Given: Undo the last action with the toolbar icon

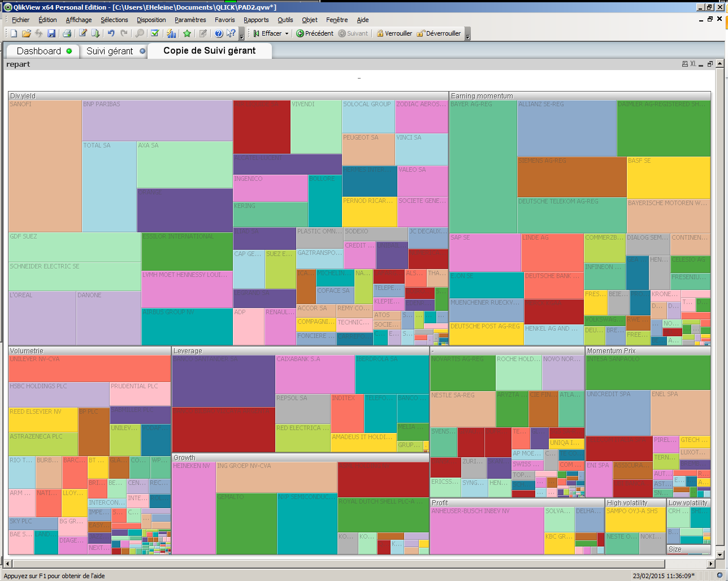Looking at the screenshot, I should 111,33.
